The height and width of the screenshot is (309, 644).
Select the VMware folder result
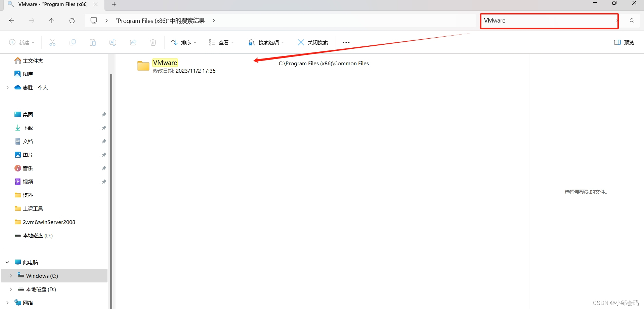tap(165, 63)
